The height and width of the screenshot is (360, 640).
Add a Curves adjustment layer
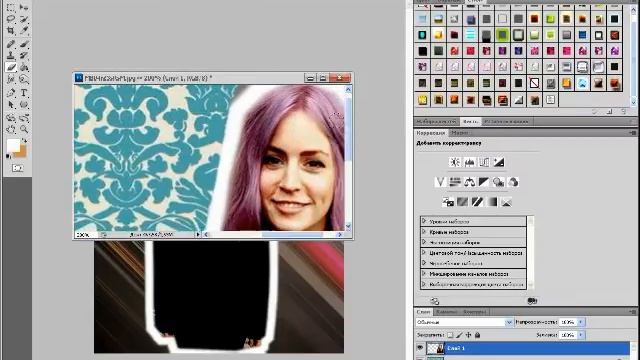coord(484,162)
